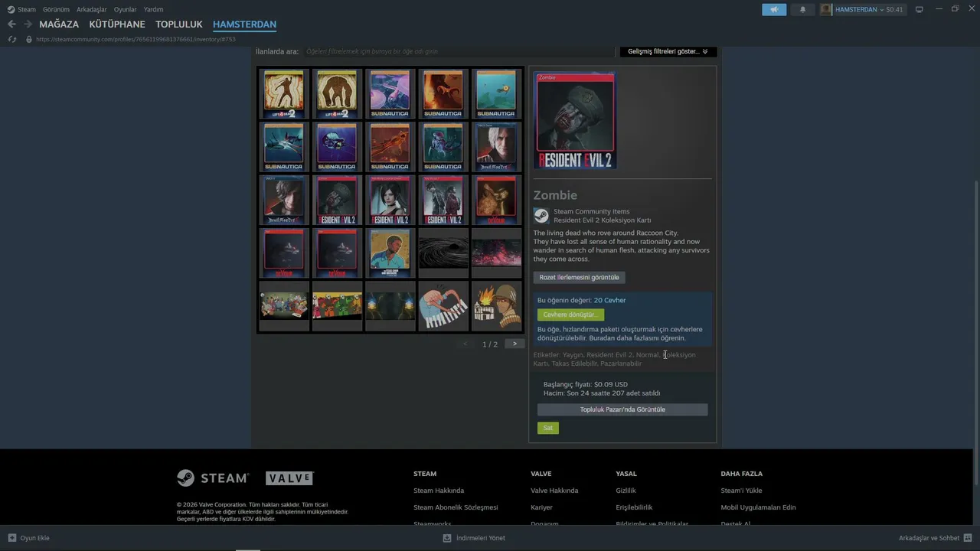Open the Erişilebilirlik footer link
The width and height of the screenshot is (980, 551).
pyautogui.click(x=634, y=507)
